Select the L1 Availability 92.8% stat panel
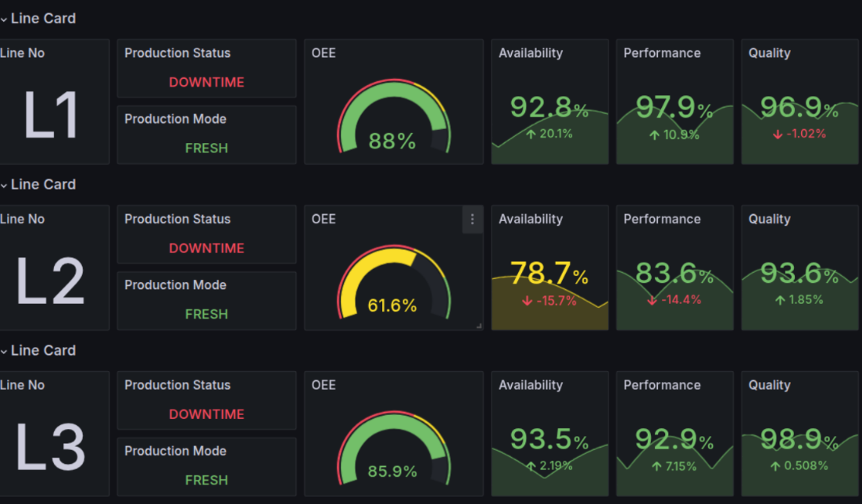Viewport: 862px width, 504px height. tap(549, 102)
